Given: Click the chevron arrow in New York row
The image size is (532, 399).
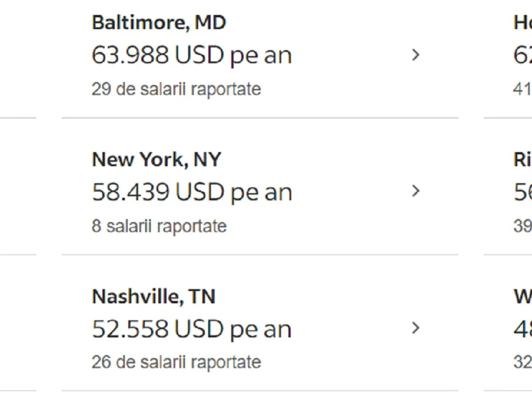Looking at the screenshot, I should point(415,191).
